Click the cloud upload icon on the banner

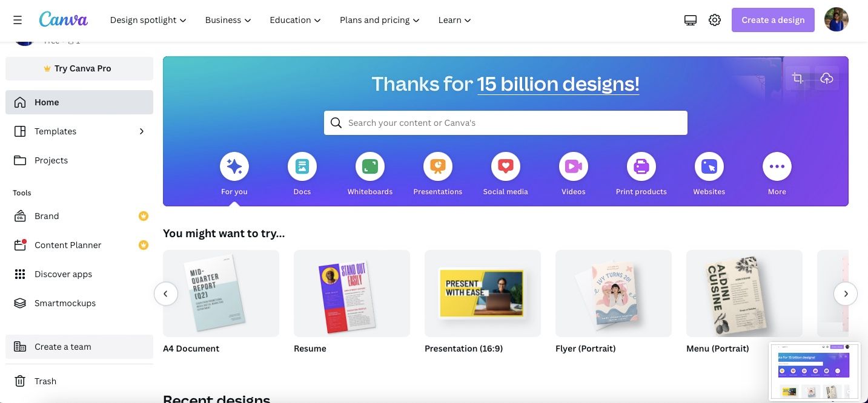(827, 77)
